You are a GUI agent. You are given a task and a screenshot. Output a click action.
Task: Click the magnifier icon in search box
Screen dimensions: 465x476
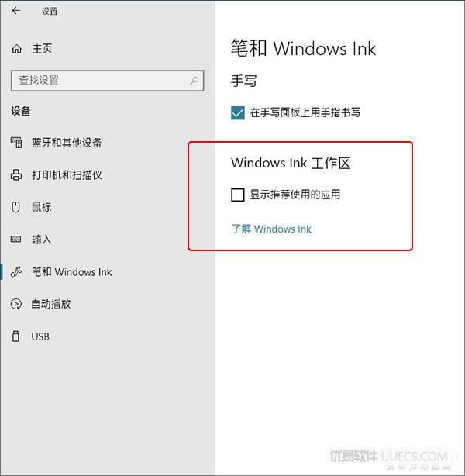click(195, 81)
